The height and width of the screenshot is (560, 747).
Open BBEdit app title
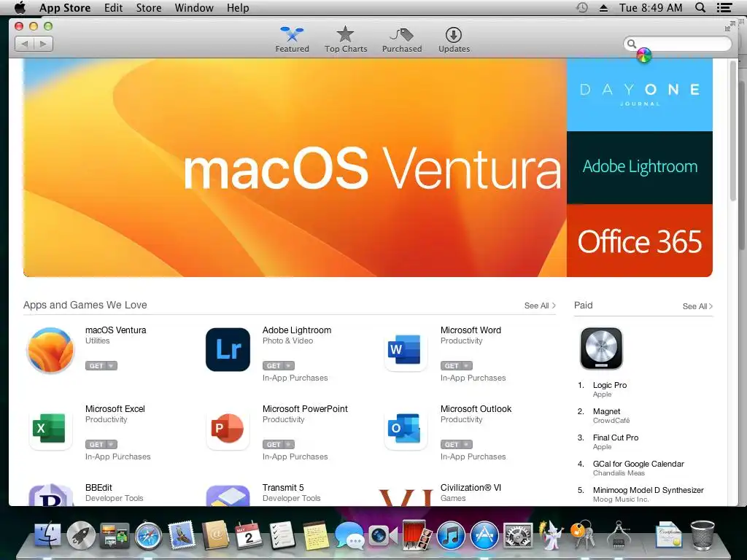98,488
